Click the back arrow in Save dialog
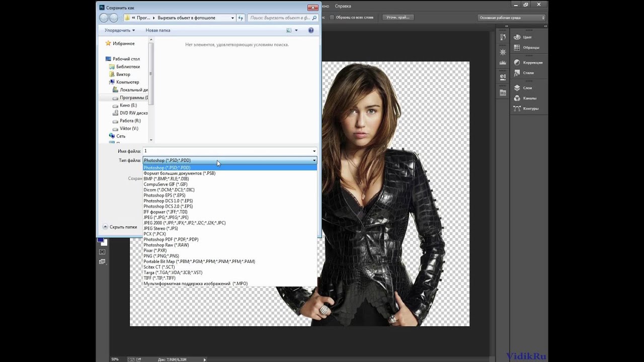 (x=104, y=18)
